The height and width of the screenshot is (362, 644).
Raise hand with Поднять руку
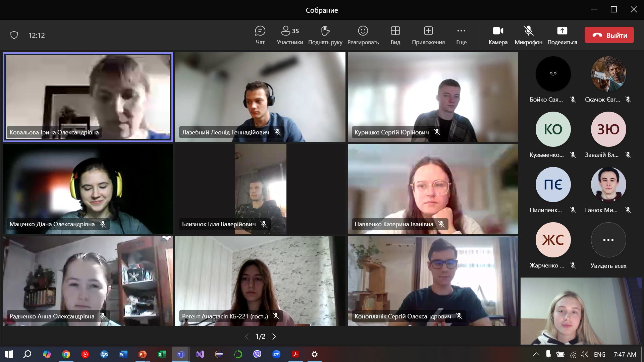325,35
